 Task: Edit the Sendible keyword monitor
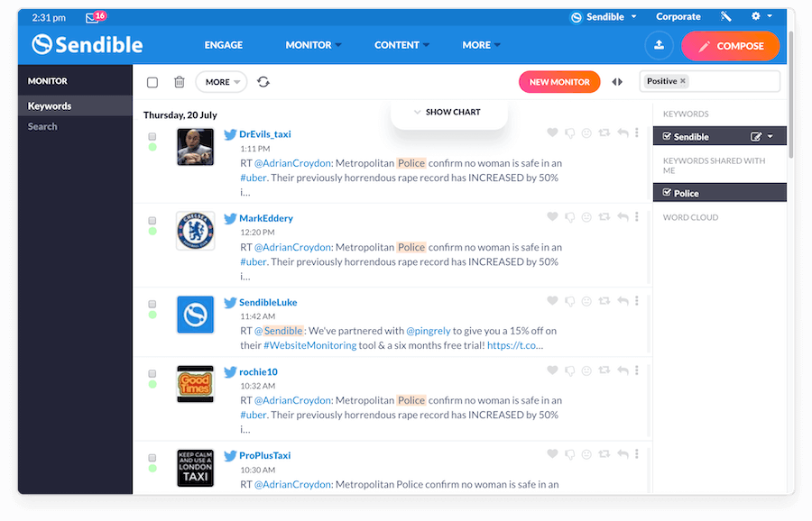[x=756, y=137]
